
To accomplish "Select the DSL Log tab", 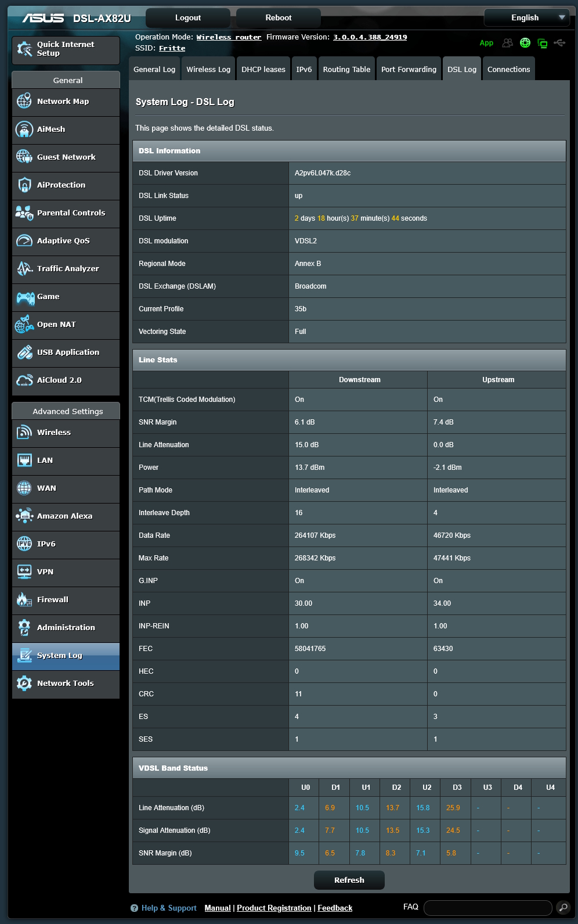I will [x=462, y=69].
